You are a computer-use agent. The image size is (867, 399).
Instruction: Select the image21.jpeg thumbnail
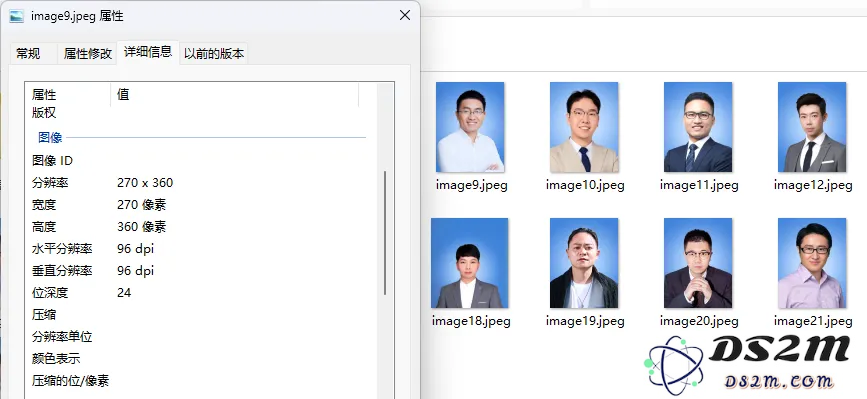812,263
